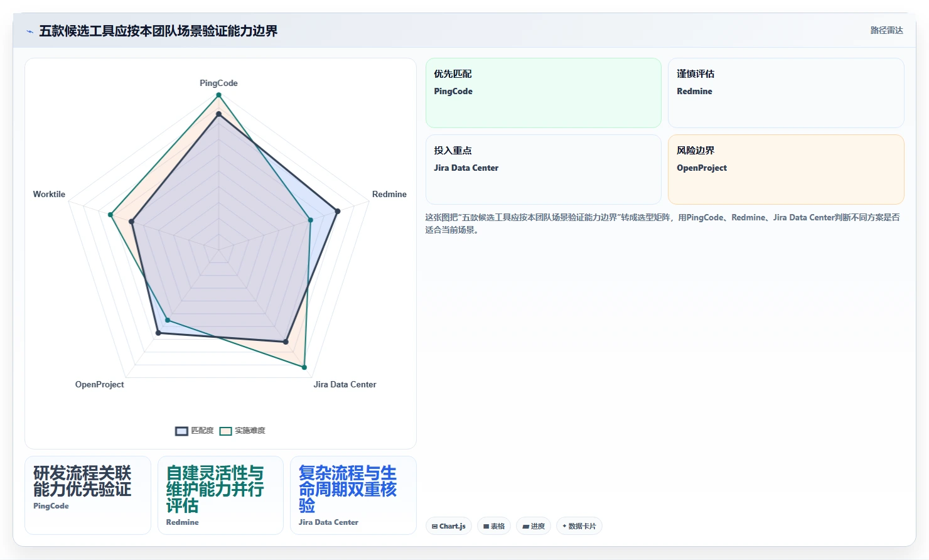
Task: Click the 实施难度 data point on Redmine axis
Action: 310,220
